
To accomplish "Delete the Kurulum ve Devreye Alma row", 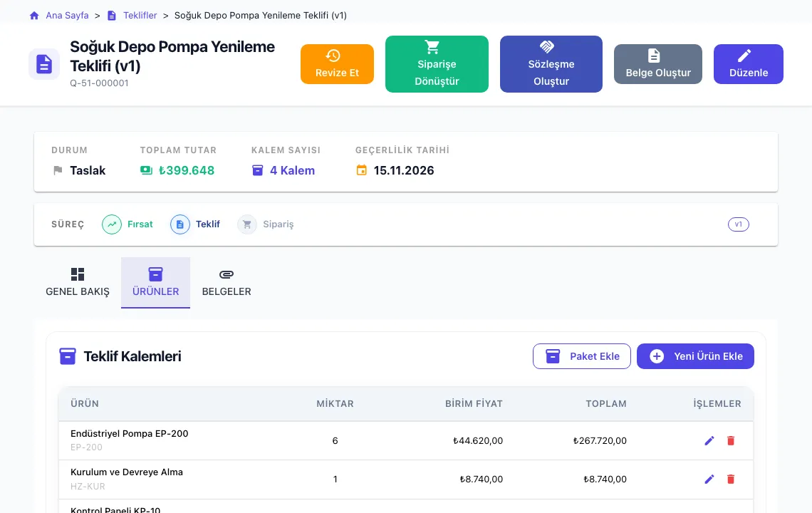I will pos(731,480).
